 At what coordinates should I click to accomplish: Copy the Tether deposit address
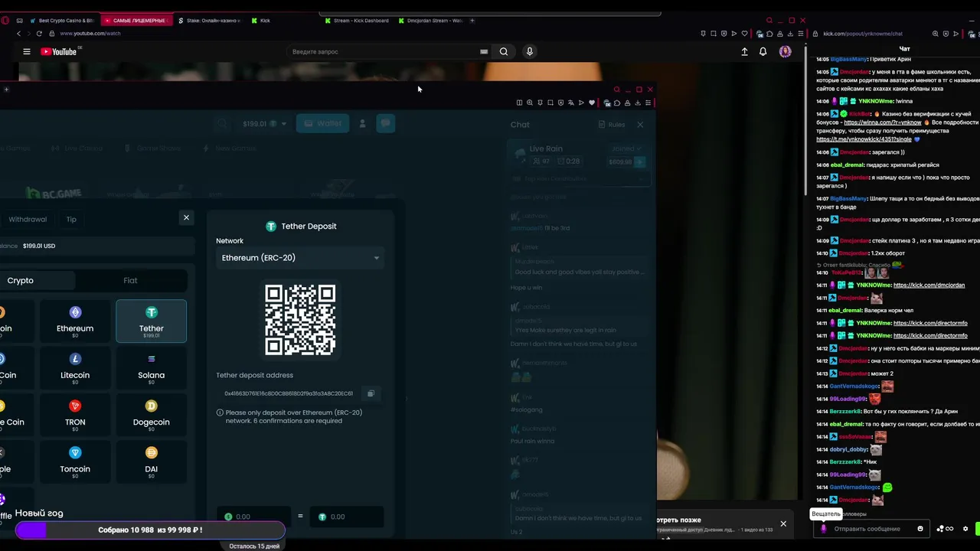coord(371,393)
